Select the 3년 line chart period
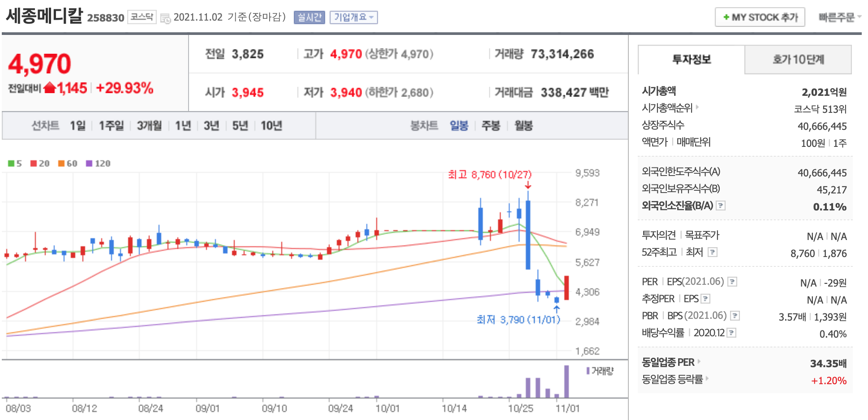The width and height of the screenshot is (868, 420). tap(211, 126)
